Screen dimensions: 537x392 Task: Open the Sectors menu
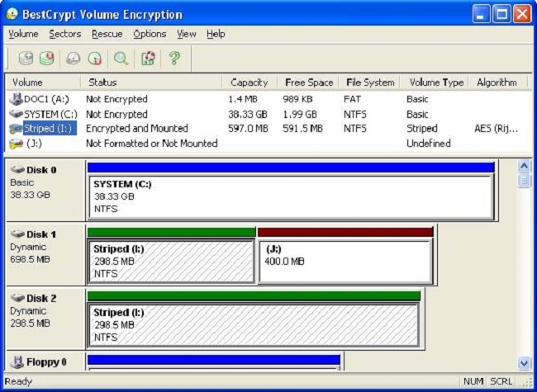pos(65,34)
